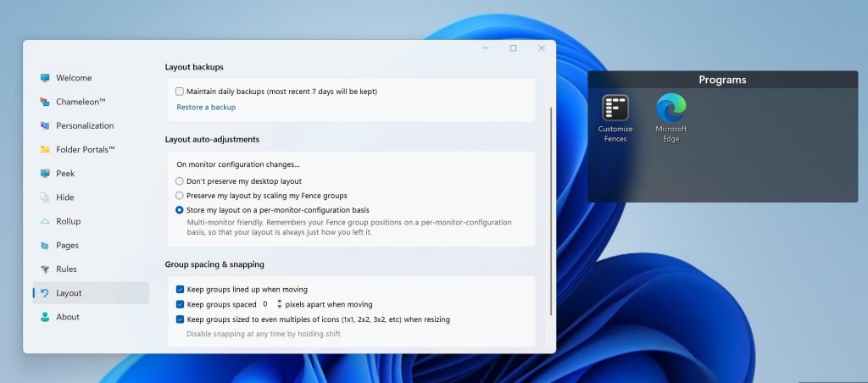
Task: Click the Rollup icon in sidebar
Action: 45,221
